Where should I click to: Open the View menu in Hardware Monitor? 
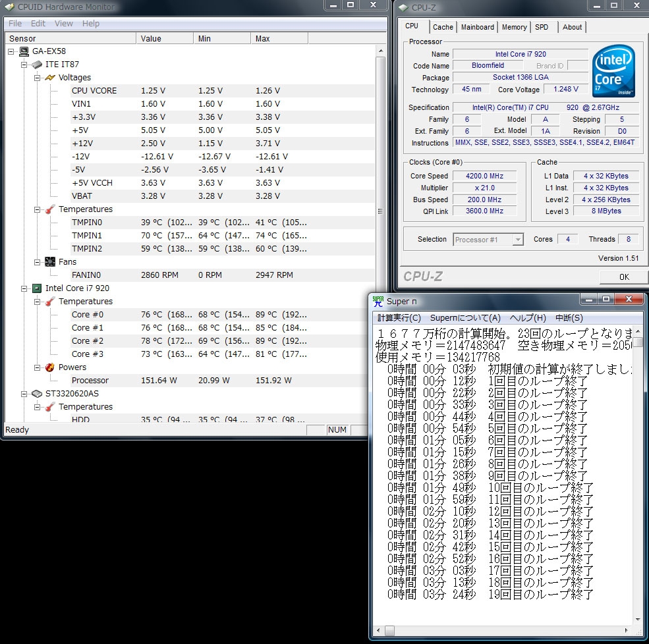point(64,24)
